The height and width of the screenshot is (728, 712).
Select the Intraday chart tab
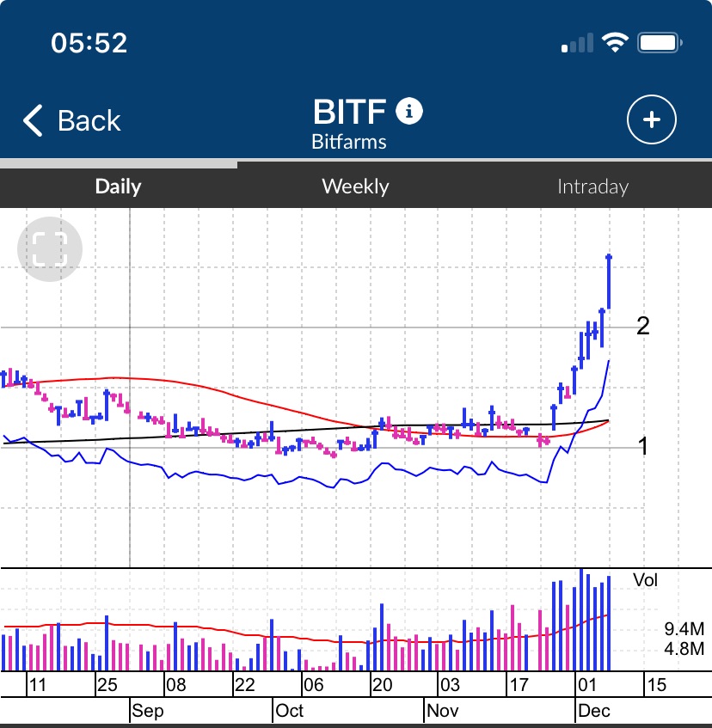(x=592, y=187)
